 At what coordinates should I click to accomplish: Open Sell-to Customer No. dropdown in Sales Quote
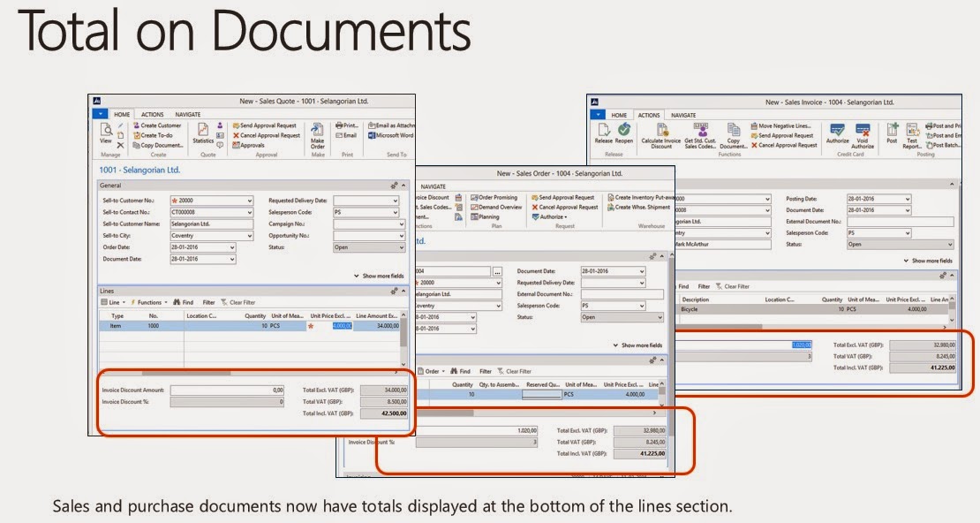(249, 201)
